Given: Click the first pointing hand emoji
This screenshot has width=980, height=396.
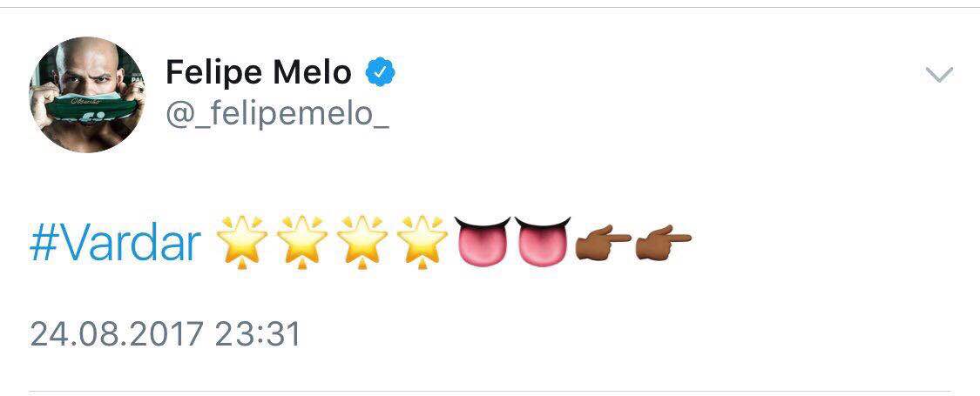Looking at the screenshot, I should [604, 244].
